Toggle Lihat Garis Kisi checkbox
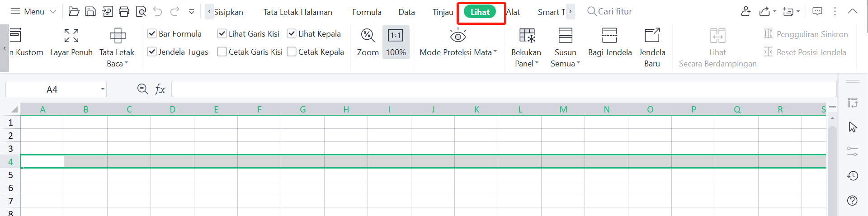The height and width of the screenshot is (216, 868). 222,34
